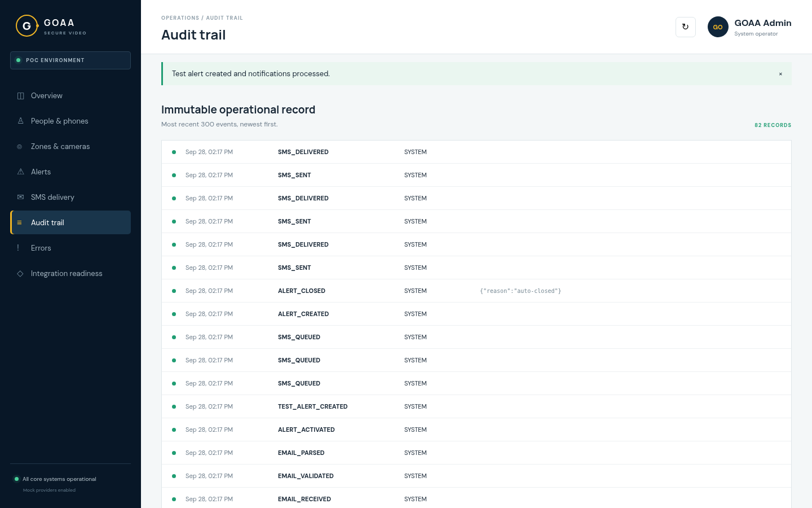This screenshot has width=812, height=508.
Task: Click the topmost SMS_SENT event
Action: (x=476, y=175)
